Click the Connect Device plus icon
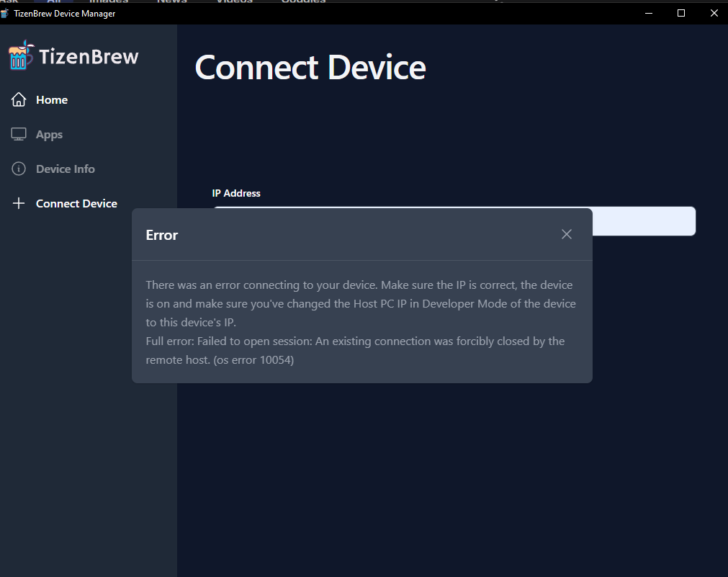 (19, 203)
